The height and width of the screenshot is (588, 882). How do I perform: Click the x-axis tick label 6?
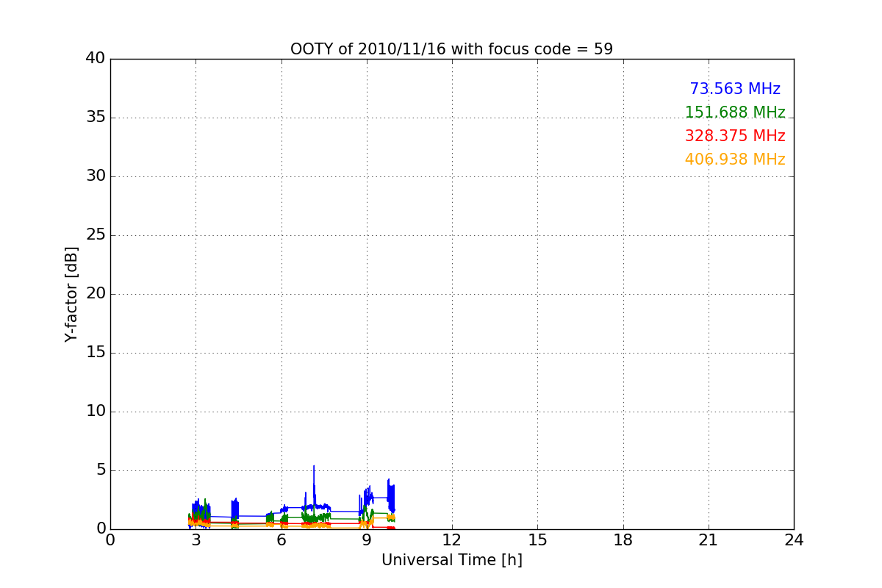click(x=281, y=539)
